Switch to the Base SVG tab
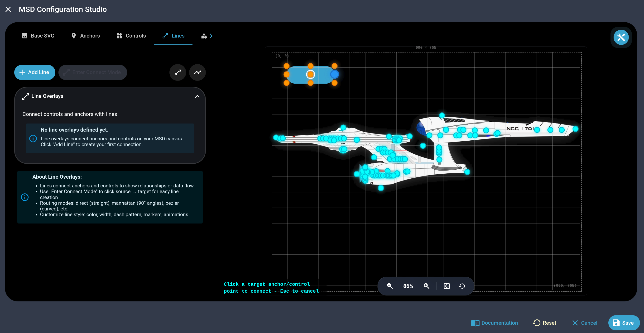 [38, 36]
